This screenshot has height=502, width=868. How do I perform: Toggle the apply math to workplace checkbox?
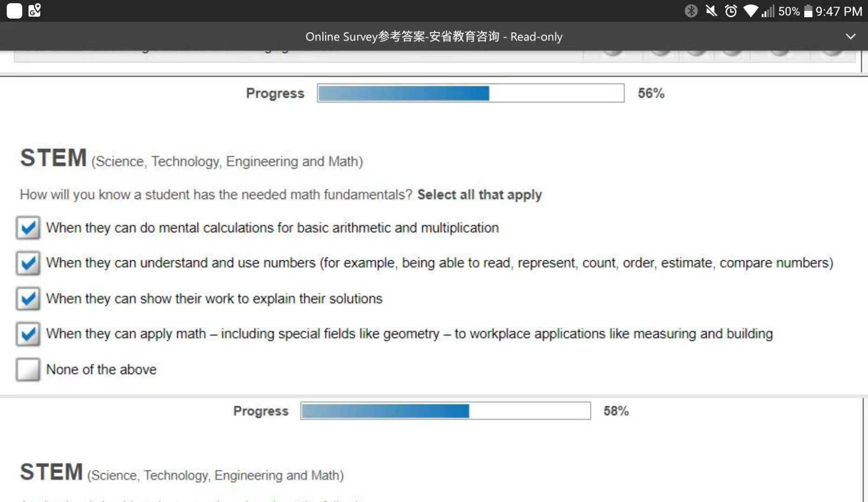[x=28, y=334]
